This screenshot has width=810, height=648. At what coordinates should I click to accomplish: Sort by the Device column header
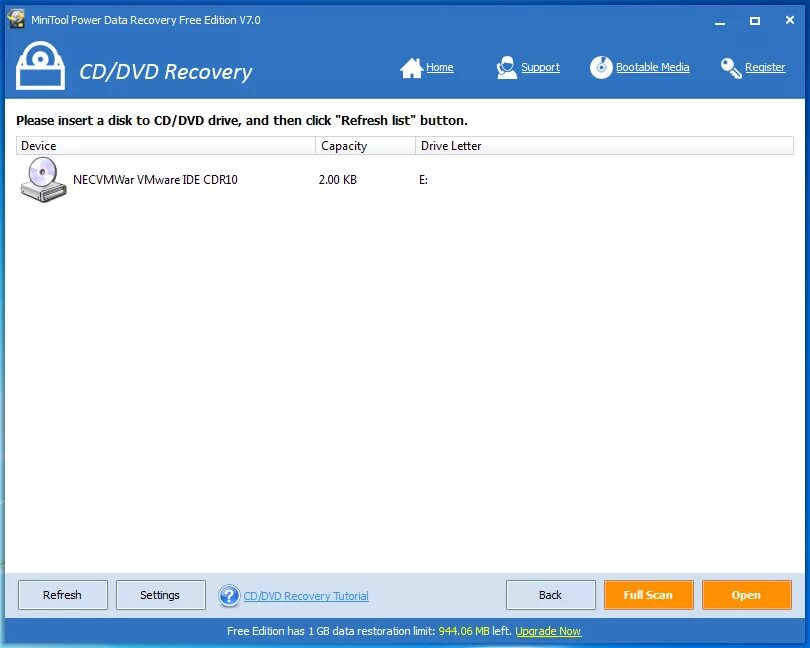(166, 146)
